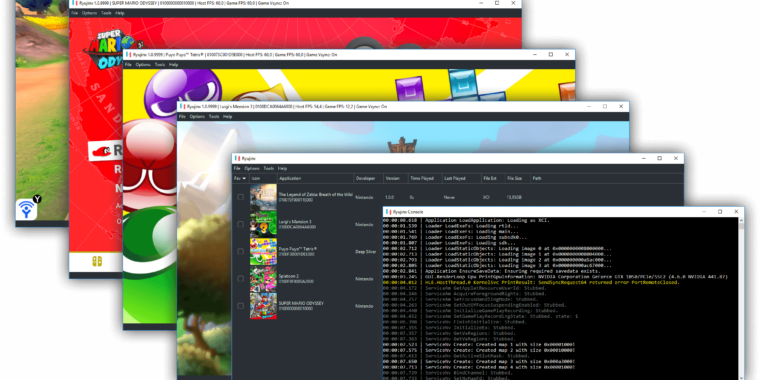Open Tools menu in Puyo Puyo Tetris window
The width and height of the screenshot is (760, 380).
click(159, 65)
